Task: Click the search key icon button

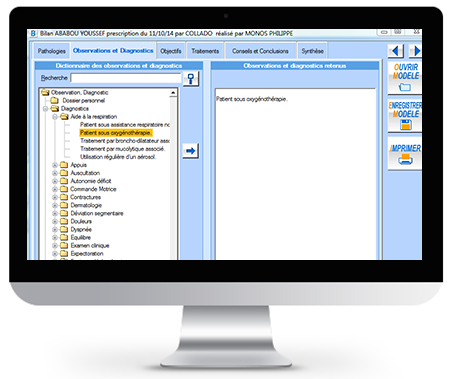Action: 191,79
